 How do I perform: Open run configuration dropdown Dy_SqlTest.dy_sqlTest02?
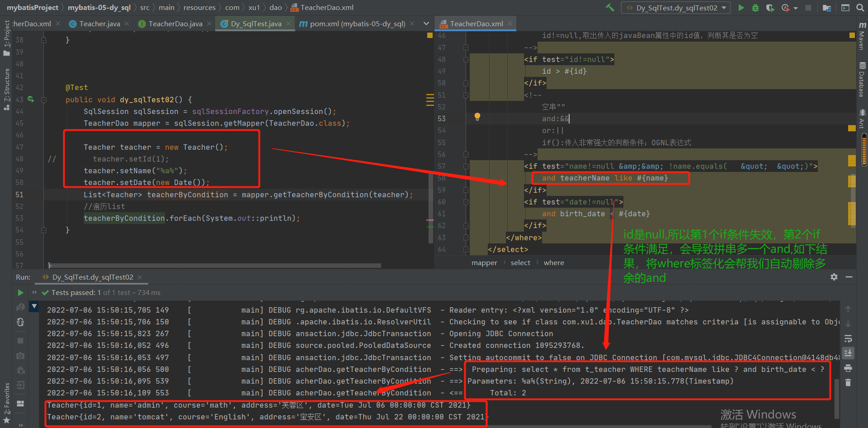point(676,8)
